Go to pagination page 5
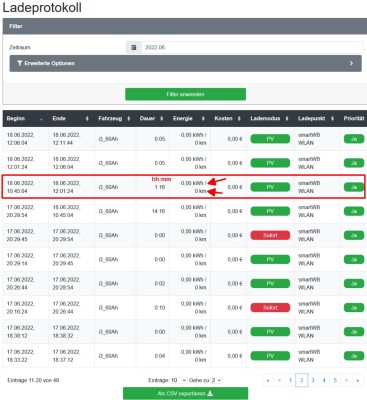Screen dimensions: 367x400 coord(335,380)
